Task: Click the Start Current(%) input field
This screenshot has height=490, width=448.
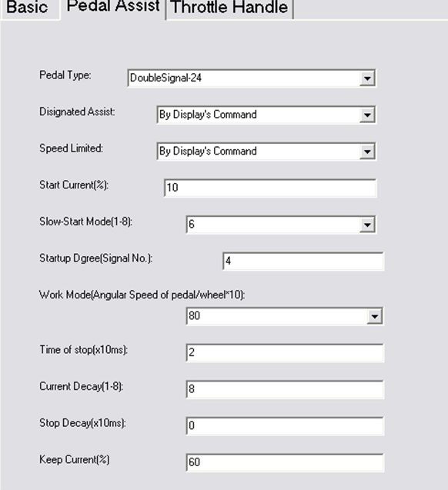Action: 270,188
